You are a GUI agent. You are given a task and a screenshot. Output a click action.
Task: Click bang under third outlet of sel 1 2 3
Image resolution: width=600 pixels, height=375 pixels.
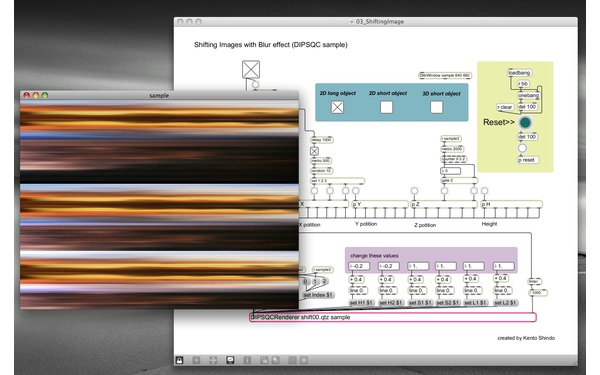click(x=346, y=191)
